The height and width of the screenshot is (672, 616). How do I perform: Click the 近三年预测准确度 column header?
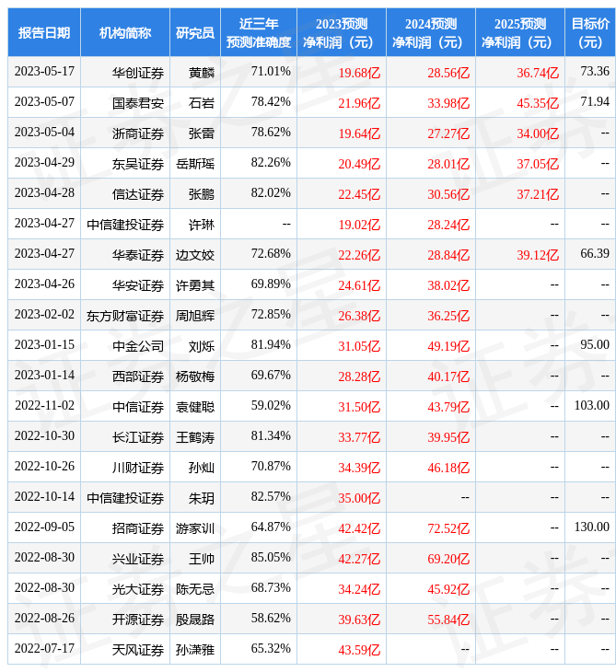click(x=259, y=33)
